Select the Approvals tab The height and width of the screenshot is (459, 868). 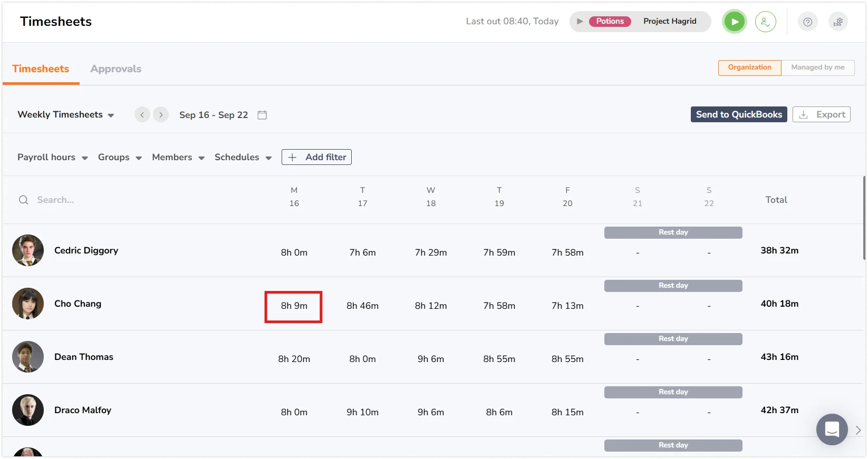115,69
